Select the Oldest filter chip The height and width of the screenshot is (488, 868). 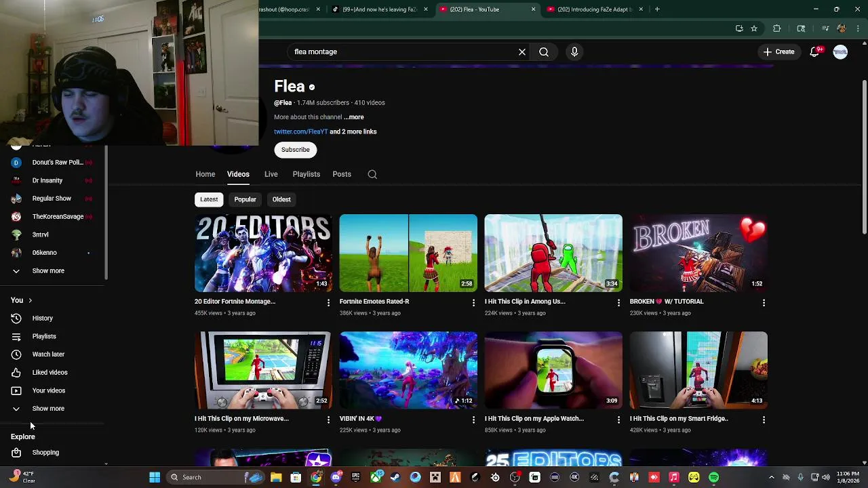pyautogui.click(x=281, y=199)
